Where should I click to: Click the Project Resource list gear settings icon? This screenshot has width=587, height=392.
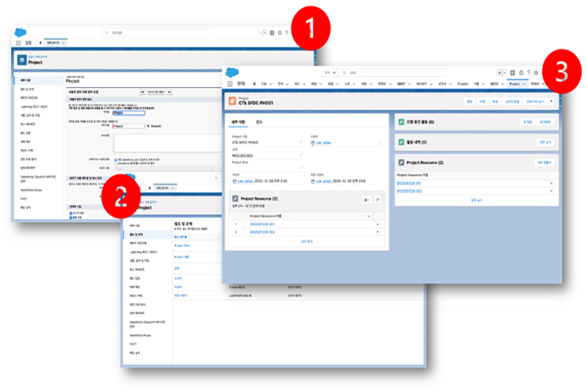(366, 199)
